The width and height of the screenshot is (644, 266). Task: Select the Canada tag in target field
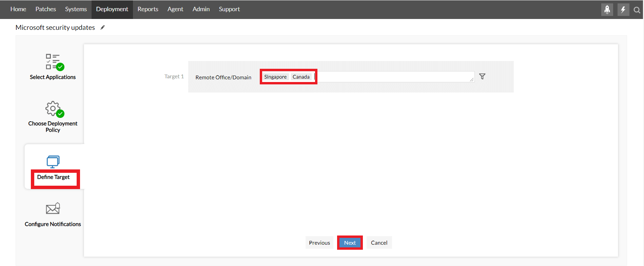pyautogui.click(x=301, y=77)
